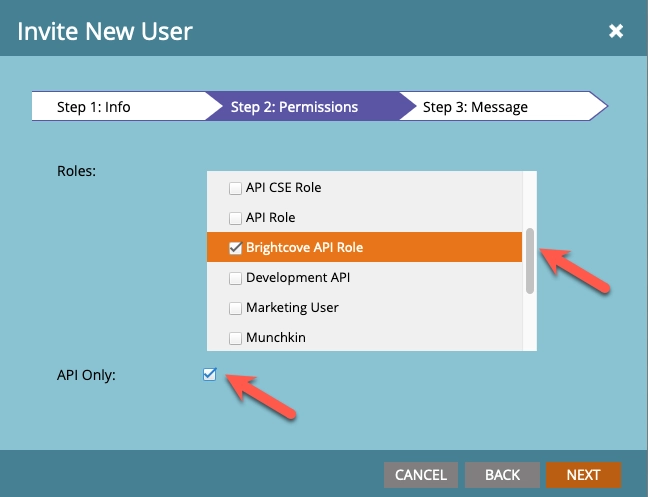Check the Development API checkbox
Screen dimensions: 648x497
click(235, 278)
